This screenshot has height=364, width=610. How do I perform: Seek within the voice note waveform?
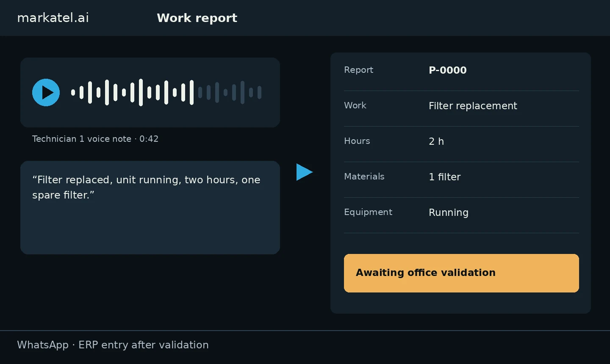(x=166, y=92)
